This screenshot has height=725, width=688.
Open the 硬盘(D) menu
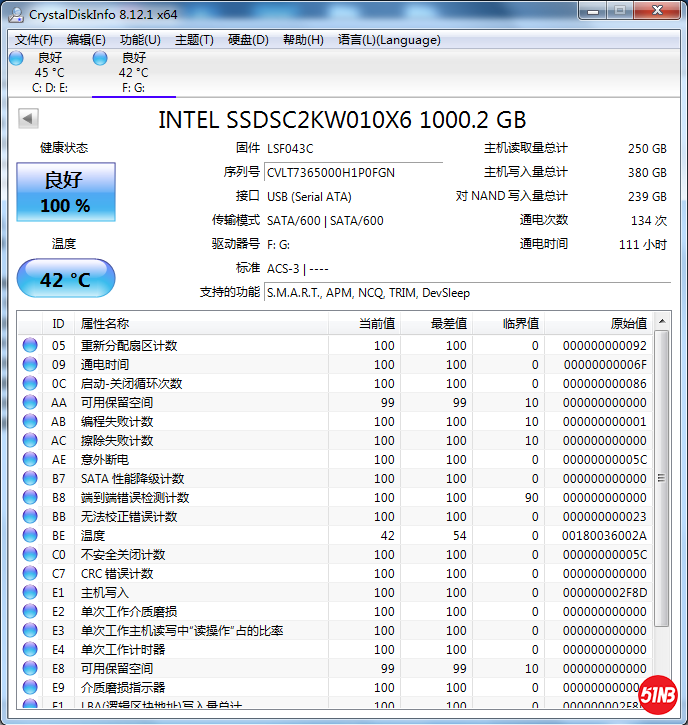(x=248, y=40)
